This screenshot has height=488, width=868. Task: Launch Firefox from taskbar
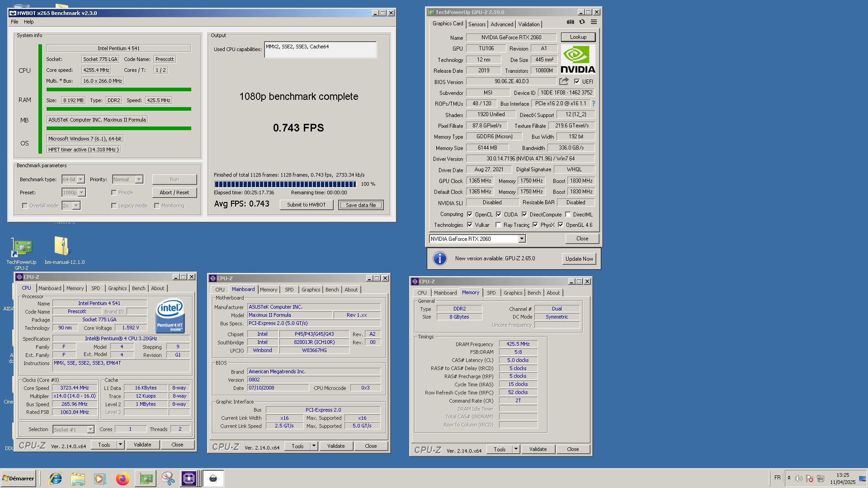coord(123,479)
